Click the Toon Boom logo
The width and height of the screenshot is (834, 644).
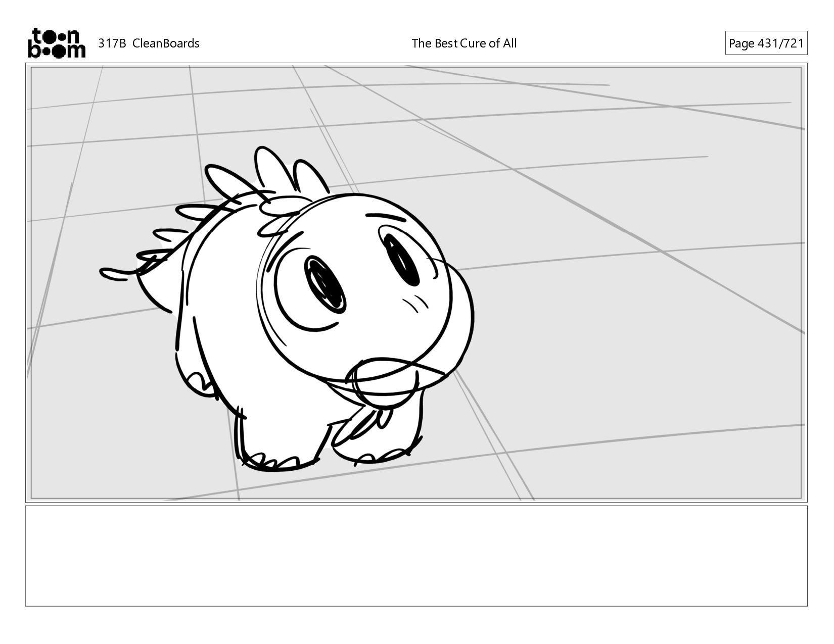coord(56,43)
